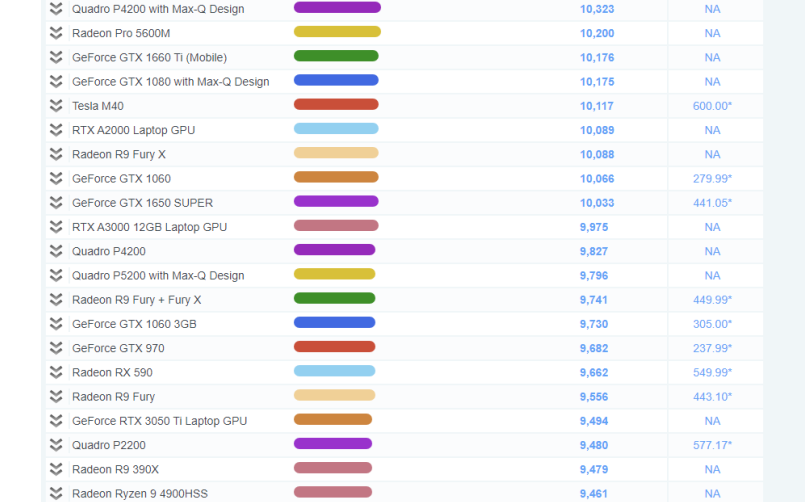This screenshot has width=805, height=502.
Task: Open the 279.99* price link
Action: (712, 179)
